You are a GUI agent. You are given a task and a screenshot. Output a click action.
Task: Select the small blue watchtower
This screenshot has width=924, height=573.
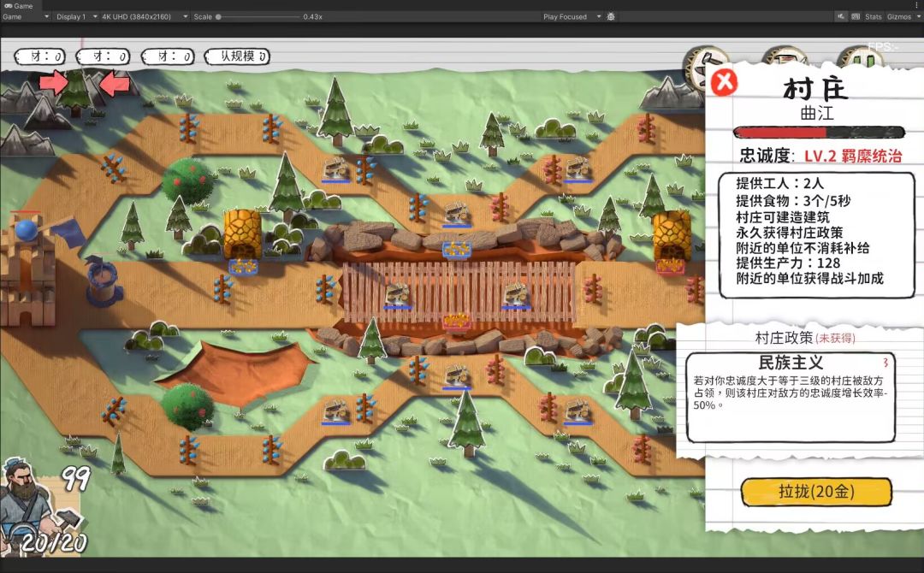point(104,281)
